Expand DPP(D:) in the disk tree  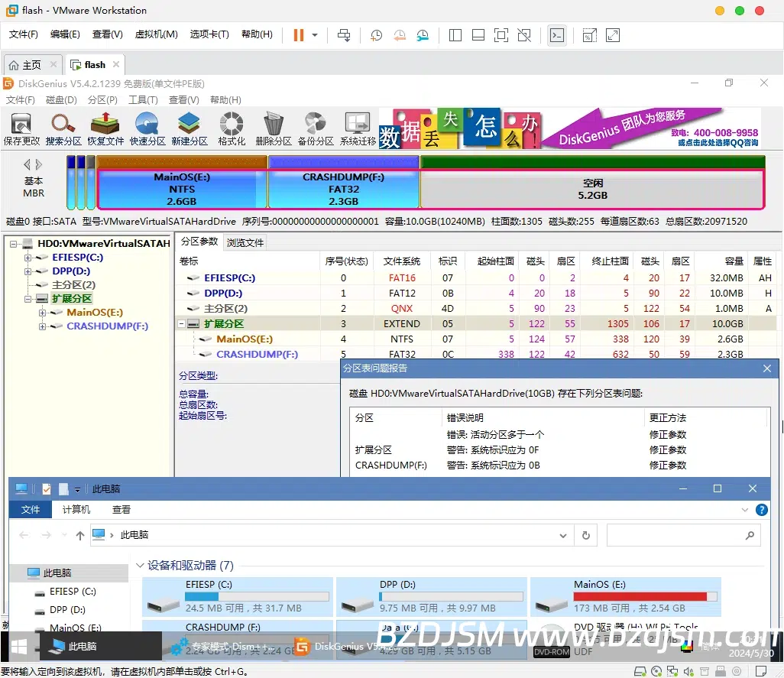(x=28, y=271)
